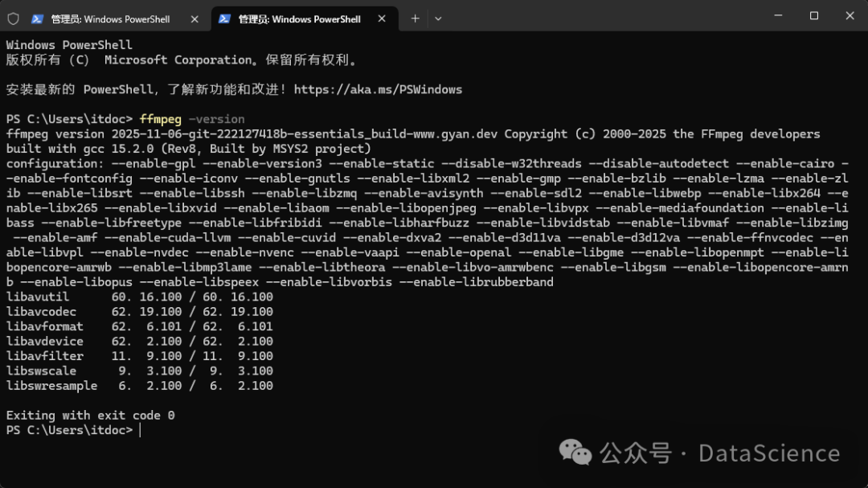This screenshot has height=488, width=868.
Task: Click 'built with gcc 15.2.0' line
Action: 188,149
